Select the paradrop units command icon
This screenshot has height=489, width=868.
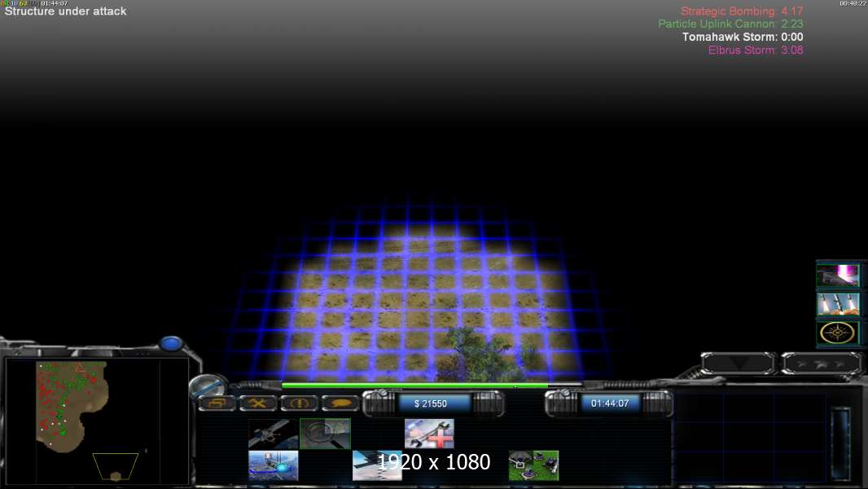pos(533,465)
